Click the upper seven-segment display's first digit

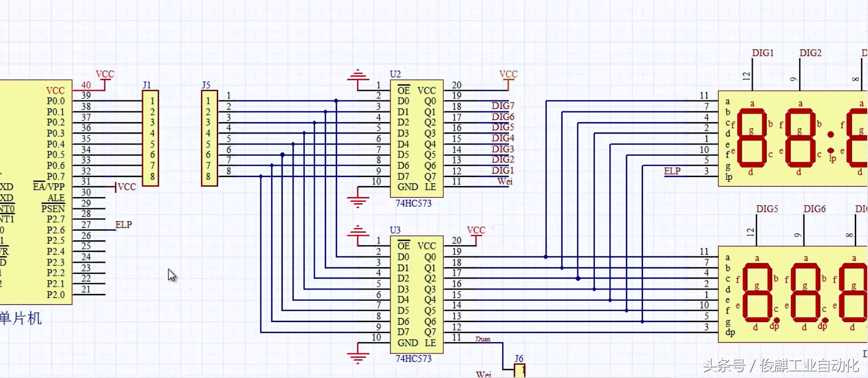(x=752, y=136)
